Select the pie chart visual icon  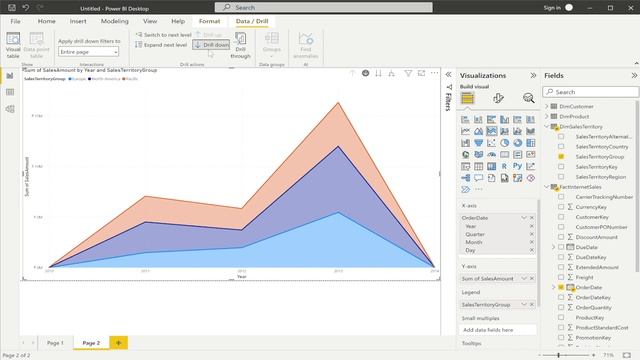coord(504,143)
